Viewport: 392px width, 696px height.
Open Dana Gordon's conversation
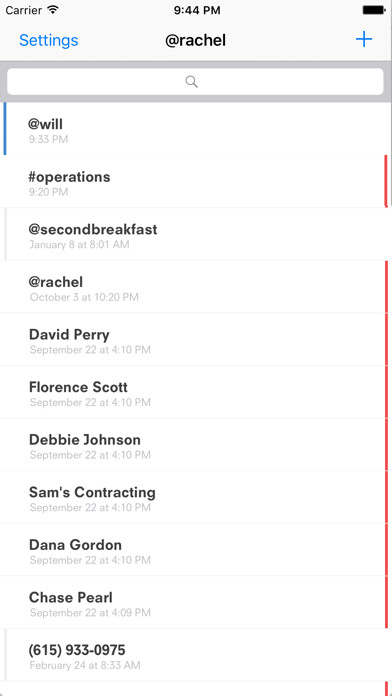coord(196,550)
